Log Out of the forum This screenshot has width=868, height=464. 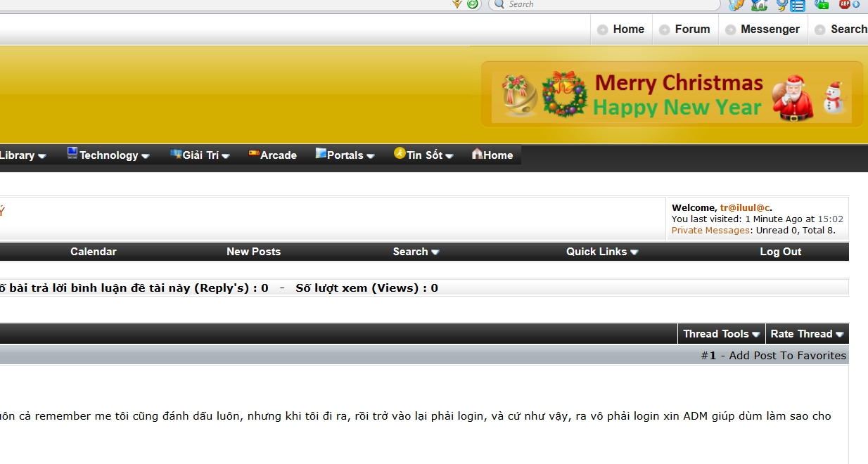coord(780,252)
